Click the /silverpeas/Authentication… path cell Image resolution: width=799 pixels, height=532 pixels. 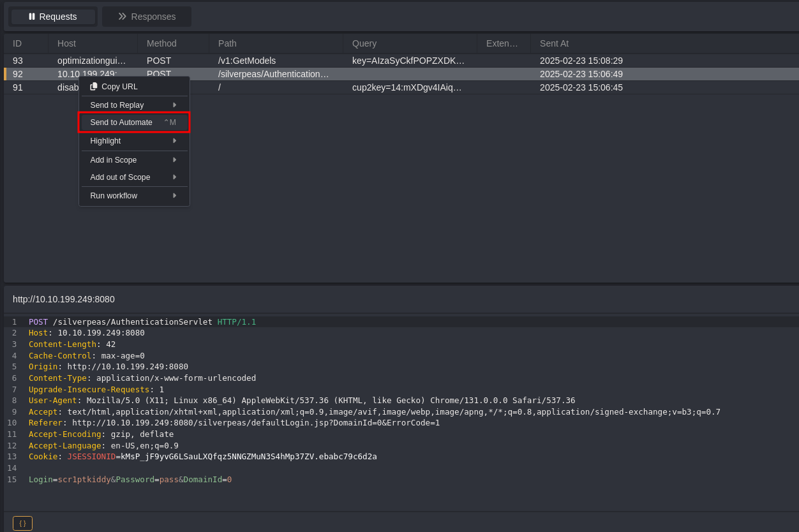pyautogui.click(x=274, y=74)
